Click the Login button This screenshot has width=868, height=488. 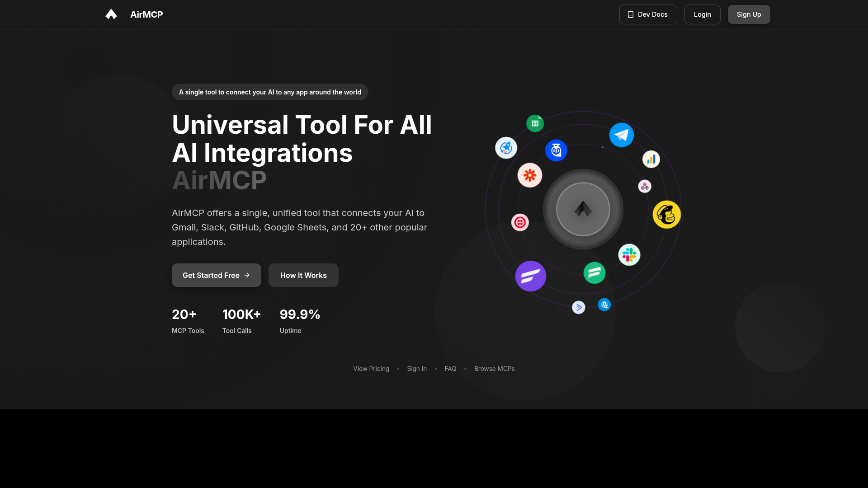pos(702,14)
